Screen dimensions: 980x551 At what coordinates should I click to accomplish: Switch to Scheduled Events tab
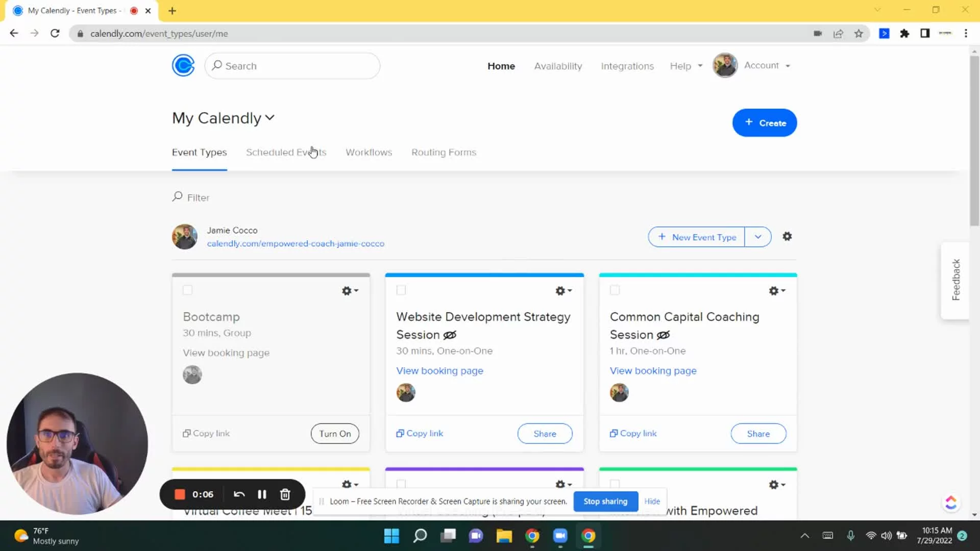(x=286, y=153)
